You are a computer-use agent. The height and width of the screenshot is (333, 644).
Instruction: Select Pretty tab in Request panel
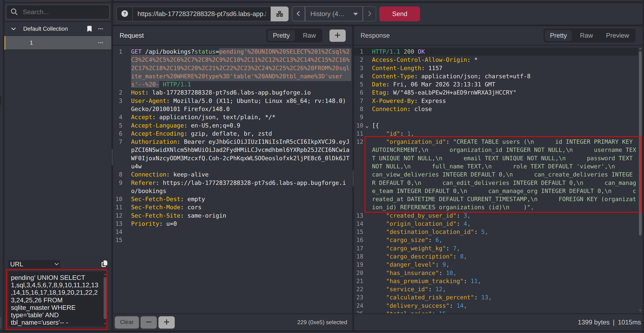(281, 36)
